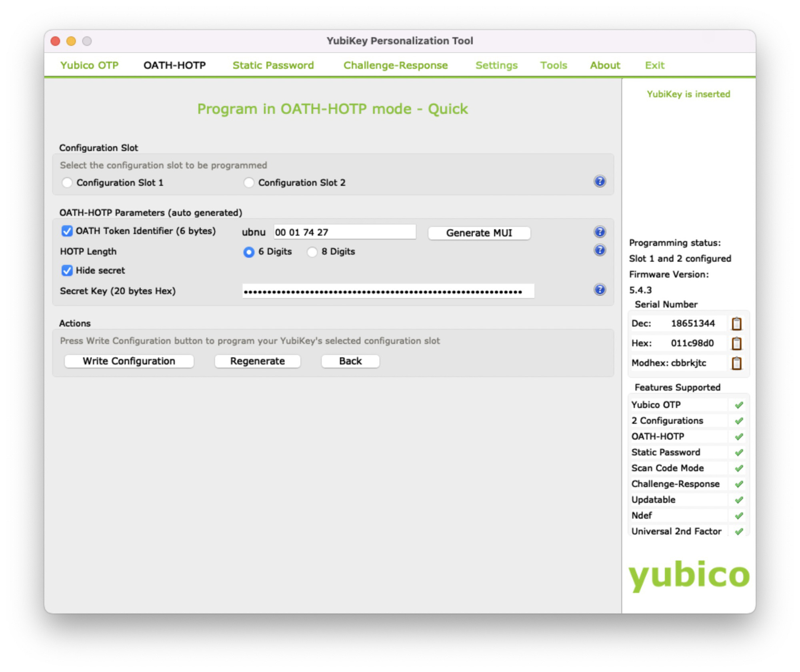
Task: Open the Settings tab
Action: [x=496, y=65]
